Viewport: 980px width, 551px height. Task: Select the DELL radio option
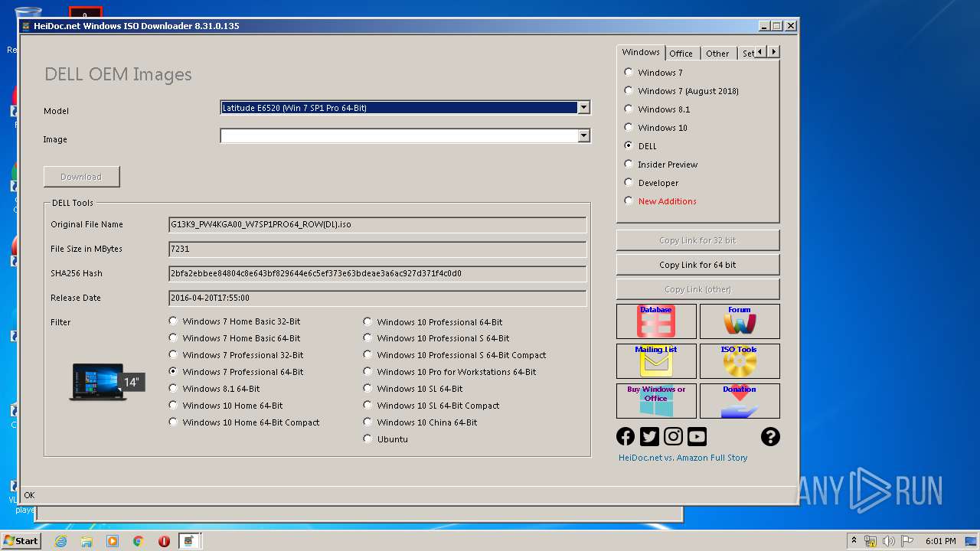click(641, 146)
